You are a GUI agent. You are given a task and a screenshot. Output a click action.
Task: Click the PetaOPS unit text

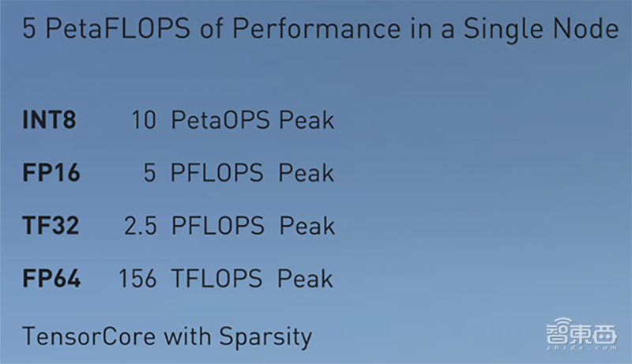(x=220, y=121)
